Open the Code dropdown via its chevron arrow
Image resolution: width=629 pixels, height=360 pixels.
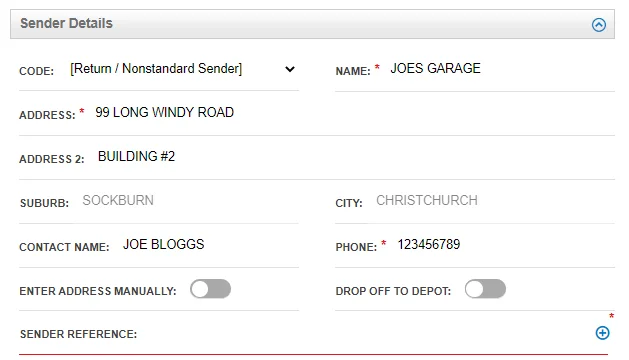pos(290,69)
